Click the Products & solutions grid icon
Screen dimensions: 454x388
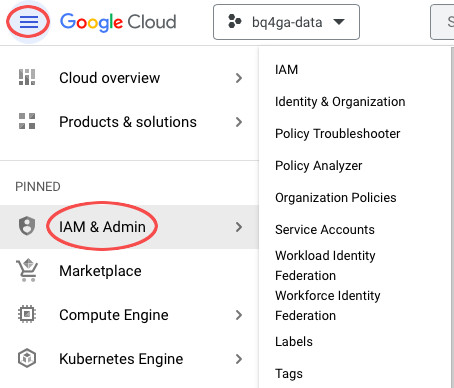point(27,121)
